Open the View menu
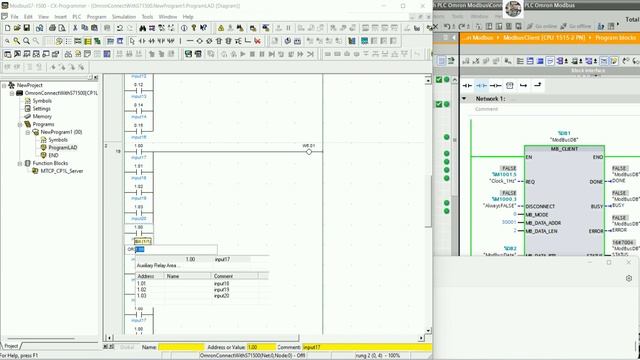 click(x=43, y=17)
